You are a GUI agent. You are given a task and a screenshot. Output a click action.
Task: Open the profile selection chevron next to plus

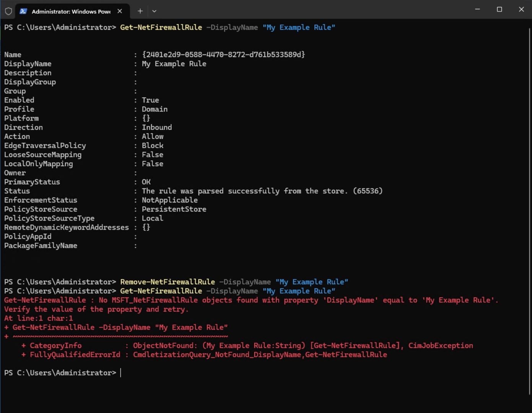(154, 11)
